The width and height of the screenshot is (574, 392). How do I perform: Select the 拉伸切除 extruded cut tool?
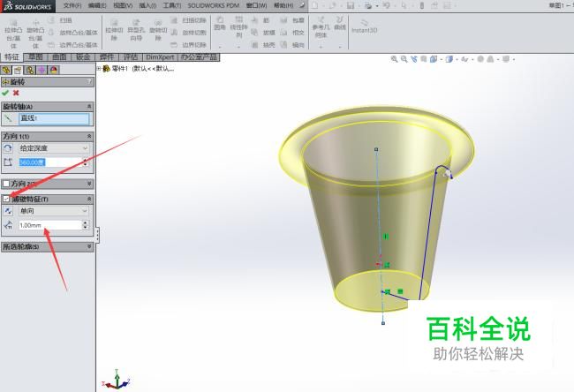[x=114, y=30]
